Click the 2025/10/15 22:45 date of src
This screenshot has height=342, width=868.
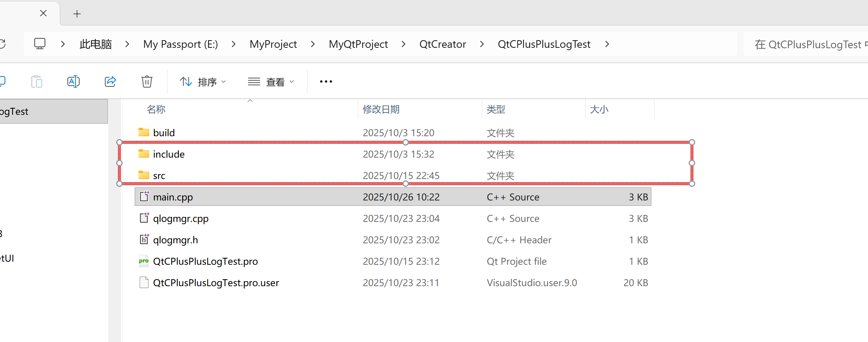coord(401,176)
